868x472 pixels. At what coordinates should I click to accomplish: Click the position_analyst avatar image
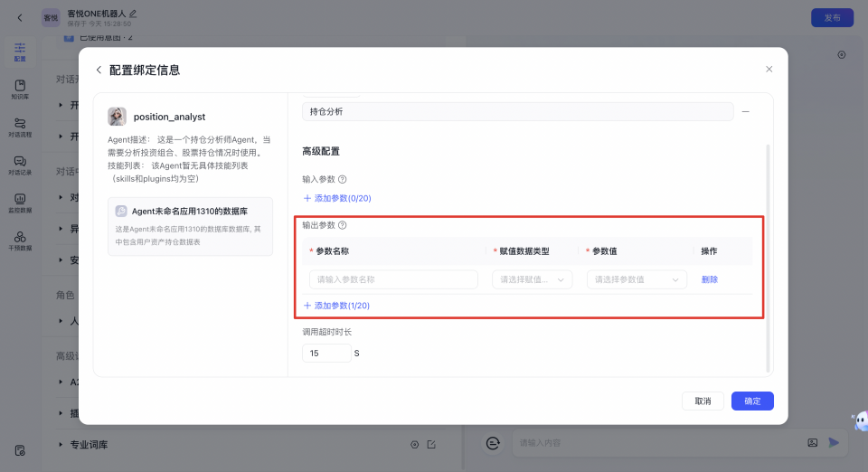point(117,117)
